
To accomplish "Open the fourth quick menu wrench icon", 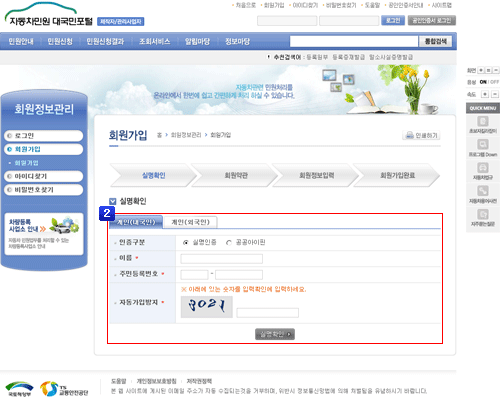I will [x=483, y=191].
